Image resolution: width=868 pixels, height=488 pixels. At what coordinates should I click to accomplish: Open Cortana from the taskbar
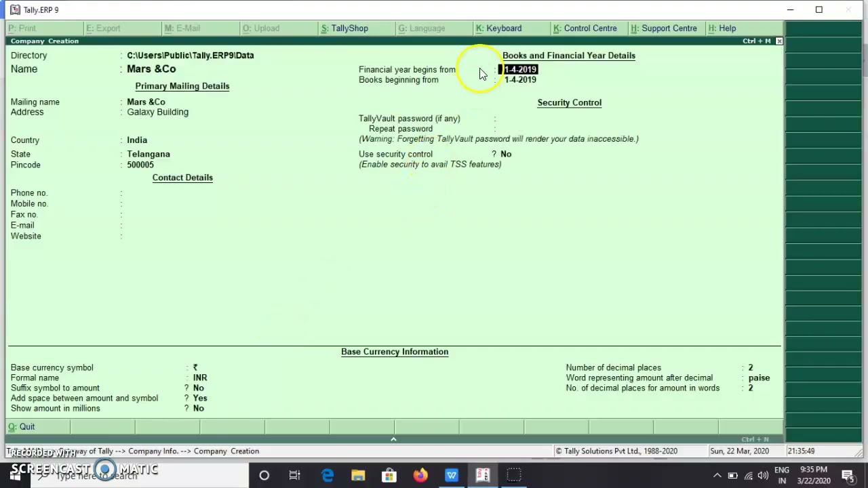tap(264, 475)
